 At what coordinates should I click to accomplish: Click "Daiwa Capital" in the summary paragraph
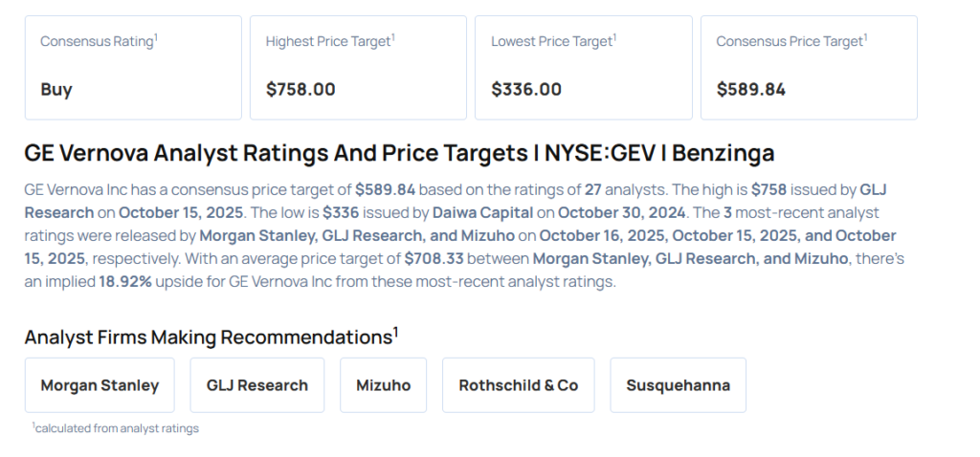tap(464, 212)
